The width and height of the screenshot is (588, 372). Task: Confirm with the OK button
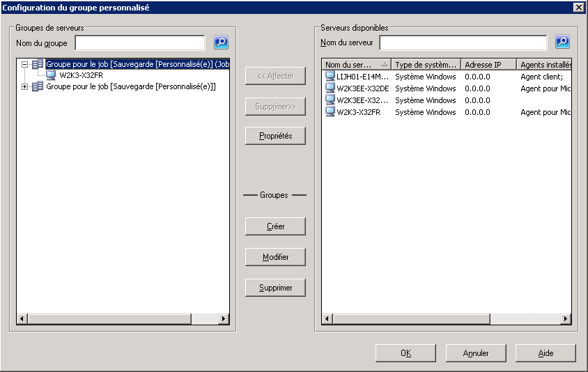pyautogui.click(x=405, y=353)
